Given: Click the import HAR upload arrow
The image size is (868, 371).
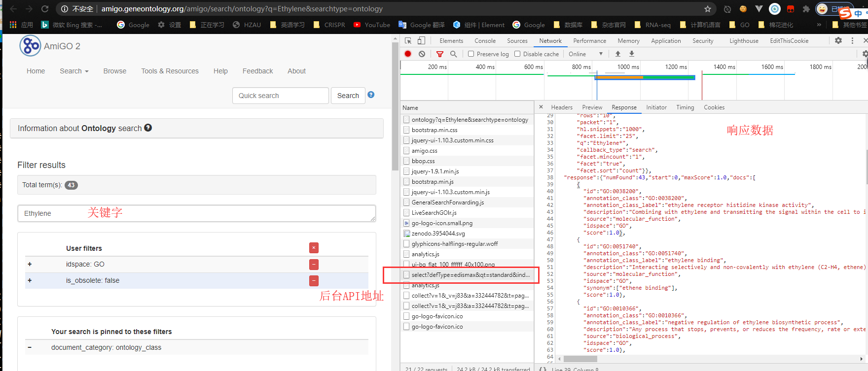Looking at the screenshot, I should (x=618, y=54).
